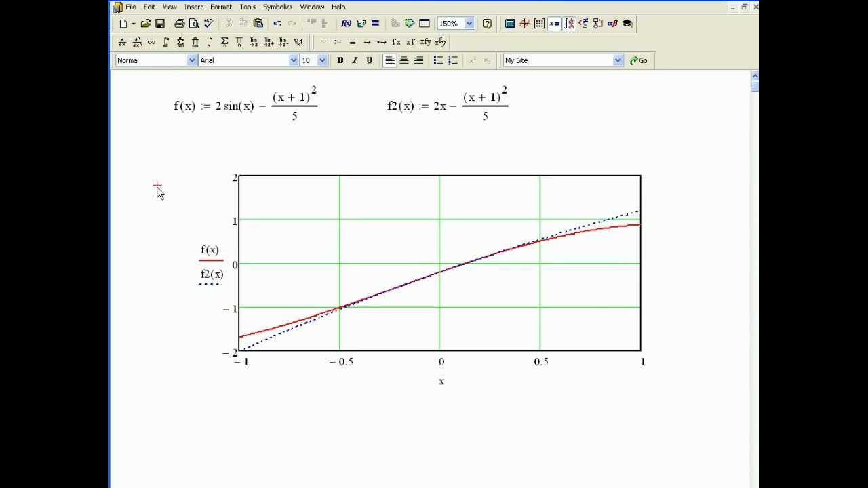
Task: Save the worksheet with floppy icon
Action: pos(160,24)
